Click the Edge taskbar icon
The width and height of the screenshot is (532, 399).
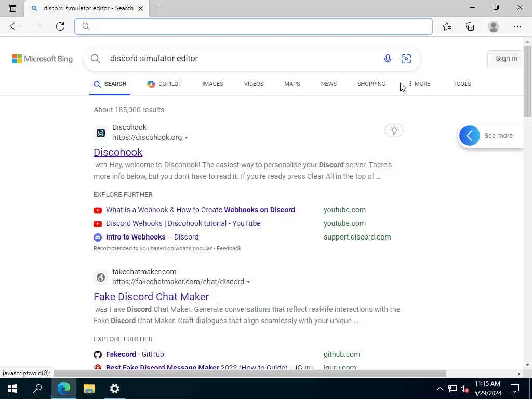pyautogui.click(x=63, y=389)
